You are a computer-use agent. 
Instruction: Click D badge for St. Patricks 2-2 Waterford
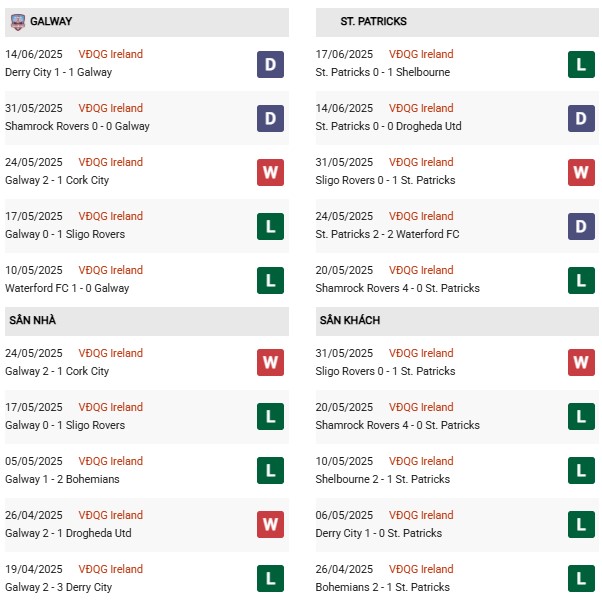point(581,226)
